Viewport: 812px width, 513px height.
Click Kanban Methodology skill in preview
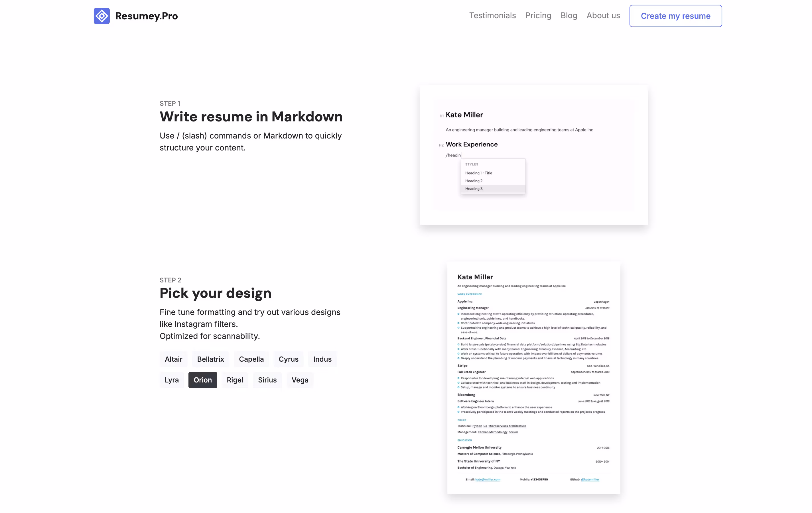coord(492,432)
